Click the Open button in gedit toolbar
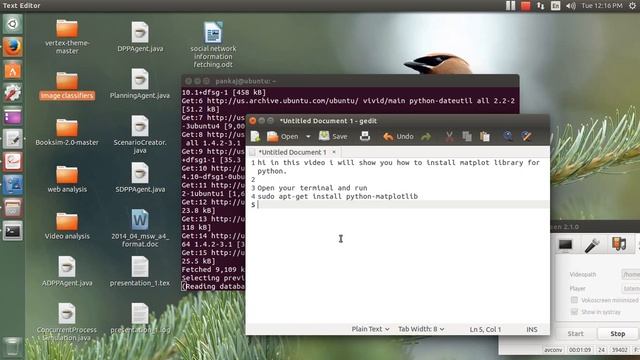 coord(282,136)
